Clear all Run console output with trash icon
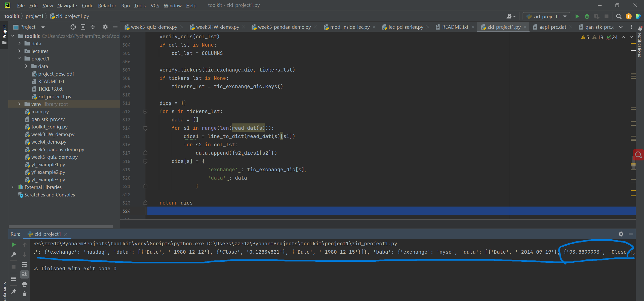Image resolution: width=644 pixels, height=301 pixels. (25, 294)
